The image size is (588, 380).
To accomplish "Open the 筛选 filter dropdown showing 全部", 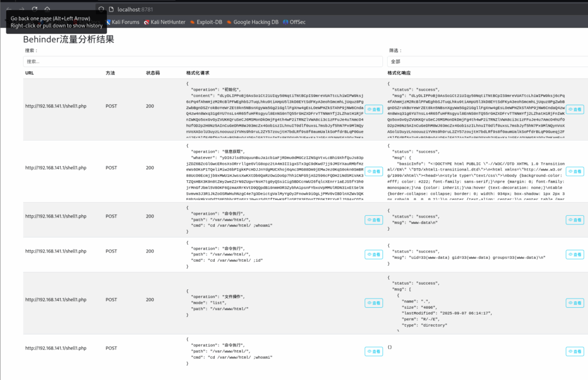I will click(x=488, y=61).
